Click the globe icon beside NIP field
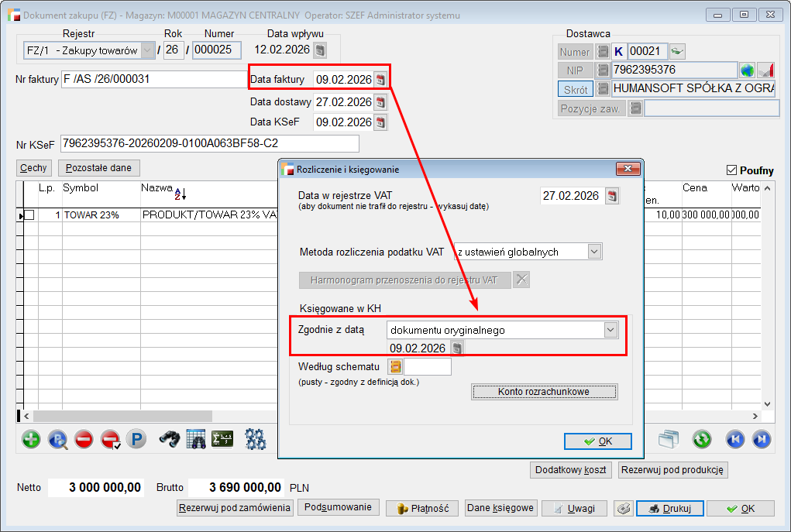 tap(747, 70)
